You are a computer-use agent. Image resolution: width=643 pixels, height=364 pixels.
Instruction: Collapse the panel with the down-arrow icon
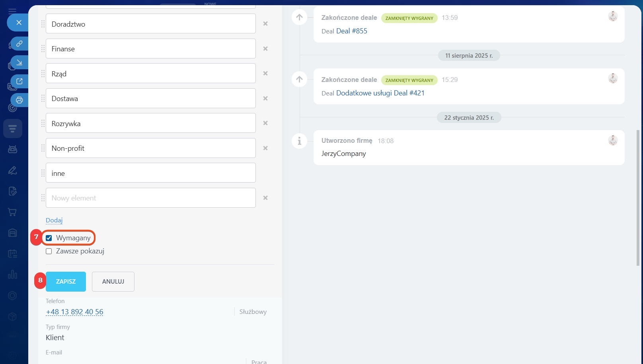pos(19,62)
